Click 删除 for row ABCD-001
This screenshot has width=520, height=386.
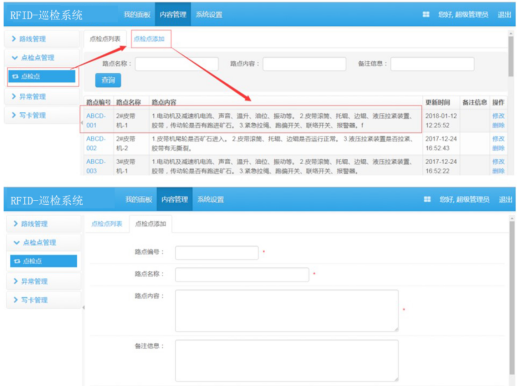tap(498, 125)
